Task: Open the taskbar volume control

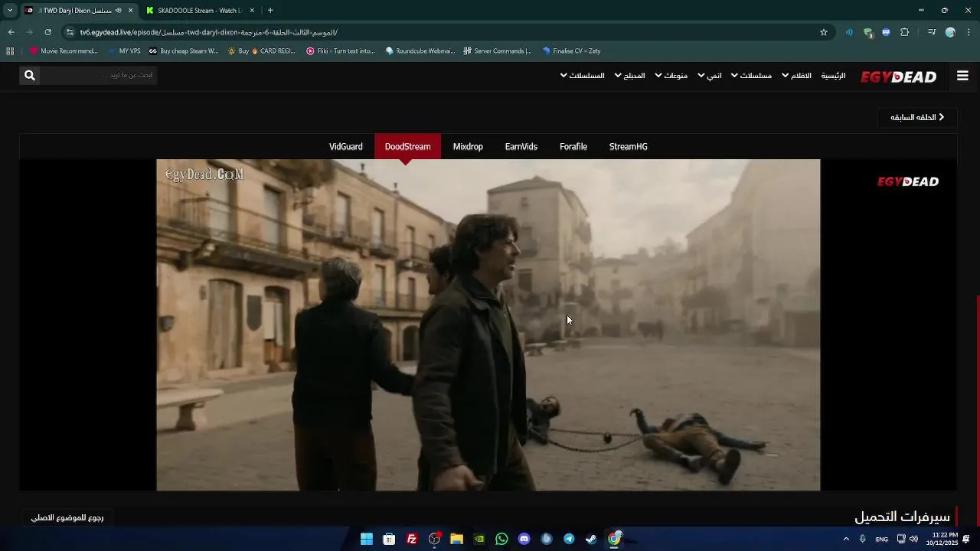Action: pos(913,539)
